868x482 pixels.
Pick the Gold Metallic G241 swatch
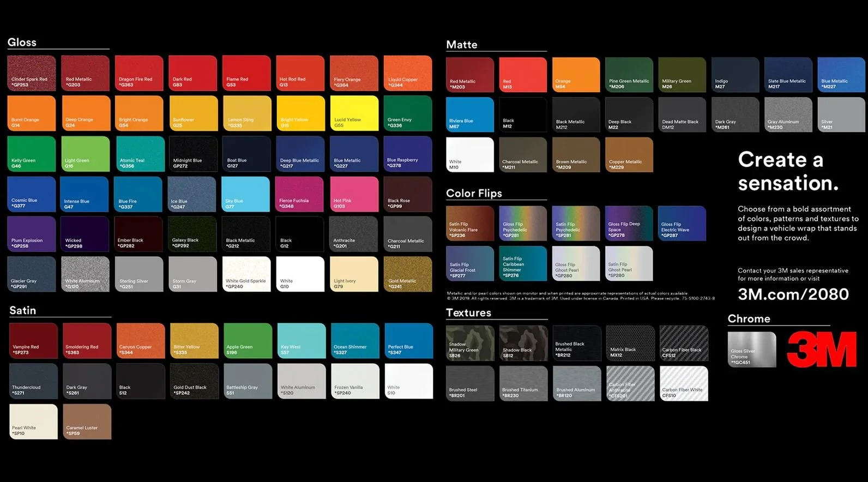(408, 274)
